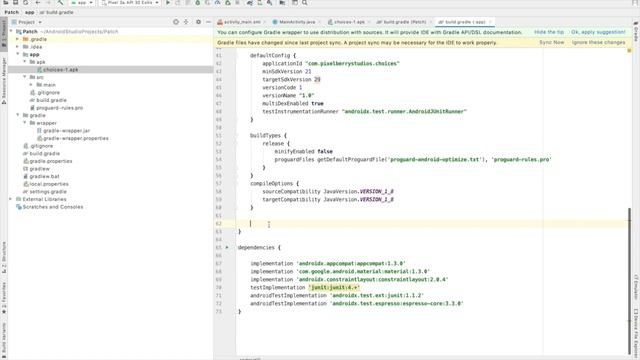Click the yellow warning indicator above scrollbar
640x360 pixels.
coord(629,51)
